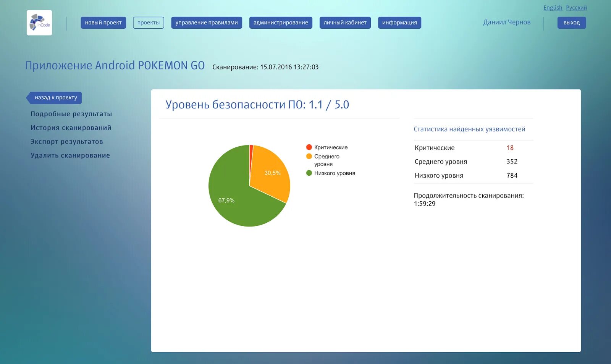The width and height of the screenshot is (611, 364).
Task: Click the medium-level count 352
Action: [512, 162]
